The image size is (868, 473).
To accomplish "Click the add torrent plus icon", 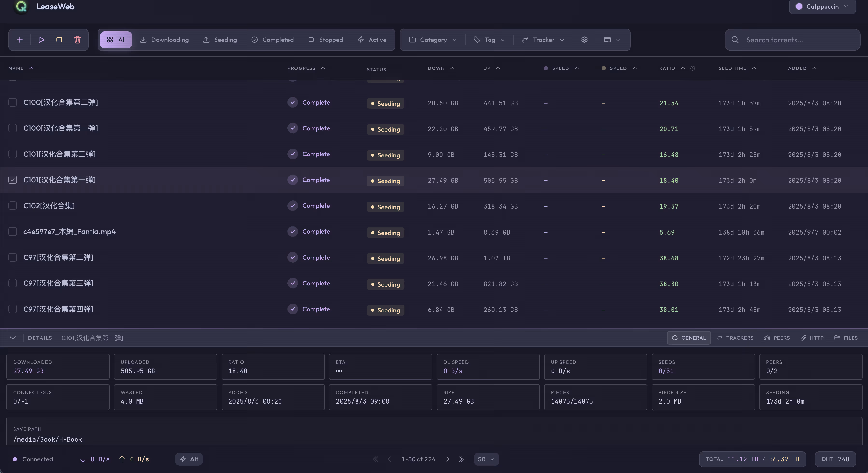I will pyautogui.click(x=20, y=40).
